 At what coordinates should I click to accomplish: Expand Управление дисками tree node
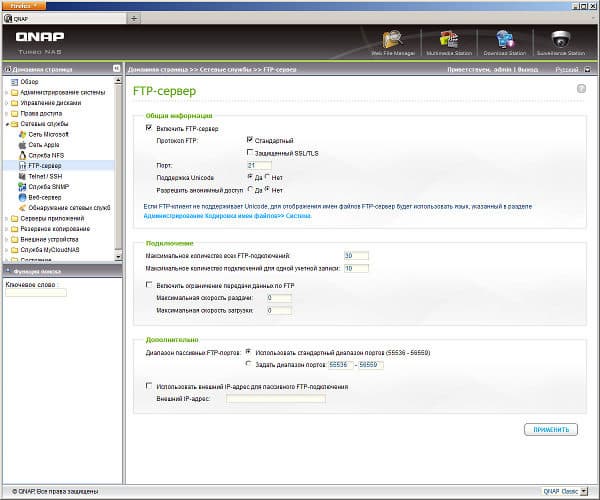click(7, 103)
